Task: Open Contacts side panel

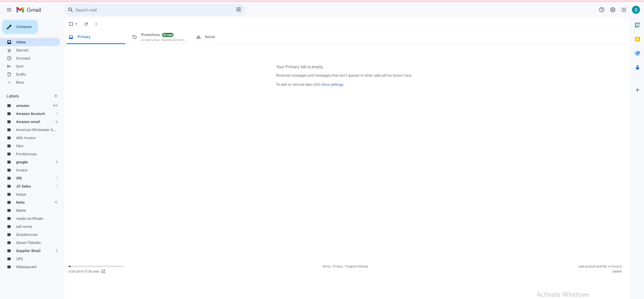Action: pyautogui.click(x=637, y=67)
